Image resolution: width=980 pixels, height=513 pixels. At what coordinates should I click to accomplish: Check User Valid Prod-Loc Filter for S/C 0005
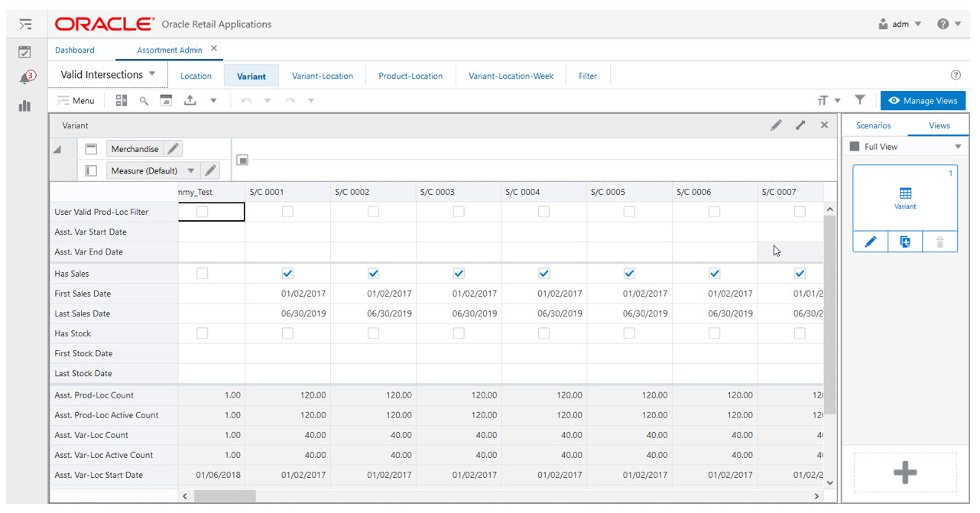[629, 212]
